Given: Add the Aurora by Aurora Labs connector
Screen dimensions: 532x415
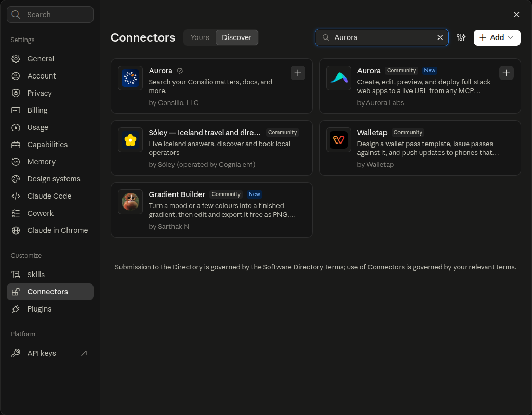Looking at the screenshot, I should pyautogui.click(x=506, y=73).
